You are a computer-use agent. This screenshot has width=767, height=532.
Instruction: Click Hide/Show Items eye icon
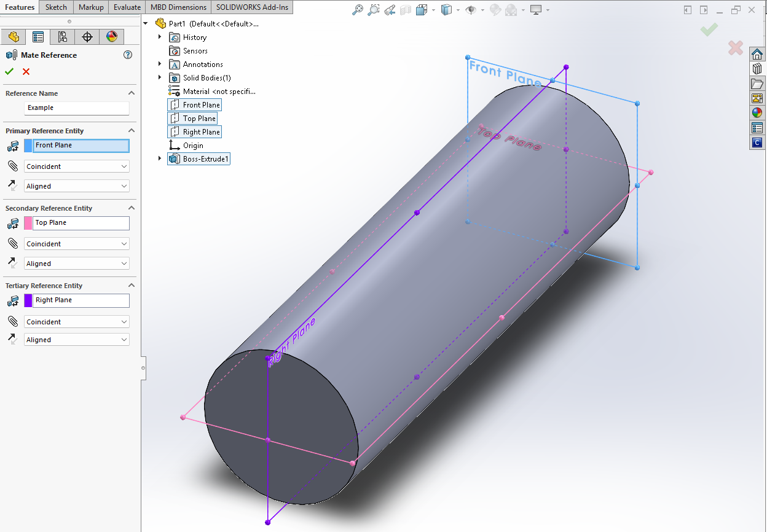point(471,10)
